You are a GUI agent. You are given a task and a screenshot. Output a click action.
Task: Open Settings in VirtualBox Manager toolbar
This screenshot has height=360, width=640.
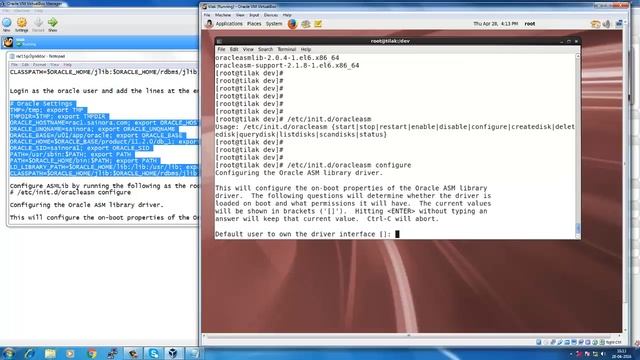tap(22, 24)
